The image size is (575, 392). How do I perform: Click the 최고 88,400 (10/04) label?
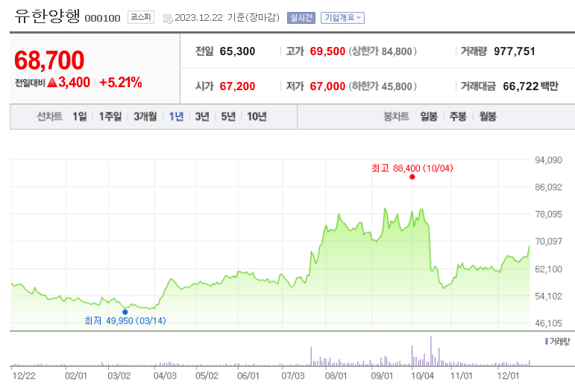pos(412,168)
